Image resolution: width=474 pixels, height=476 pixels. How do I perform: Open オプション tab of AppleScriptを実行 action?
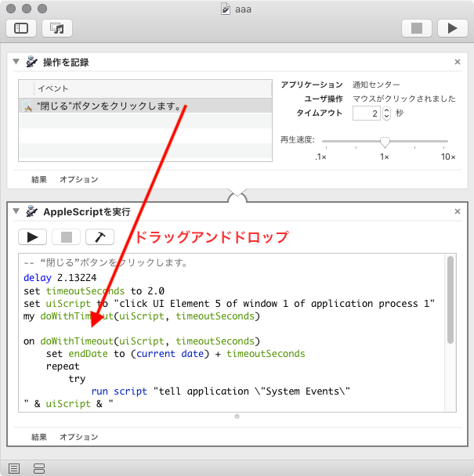[78, 437]
